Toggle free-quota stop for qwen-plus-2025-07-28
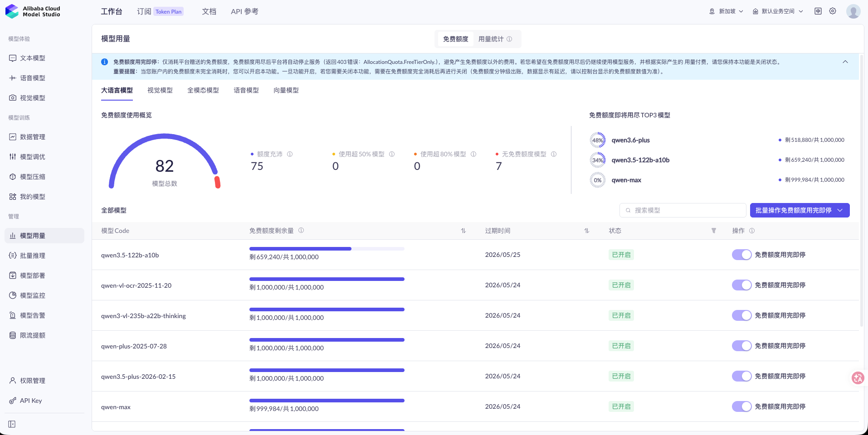Viewport: 868px width, 435px height. pyautogui.click(x=741, y=346)
